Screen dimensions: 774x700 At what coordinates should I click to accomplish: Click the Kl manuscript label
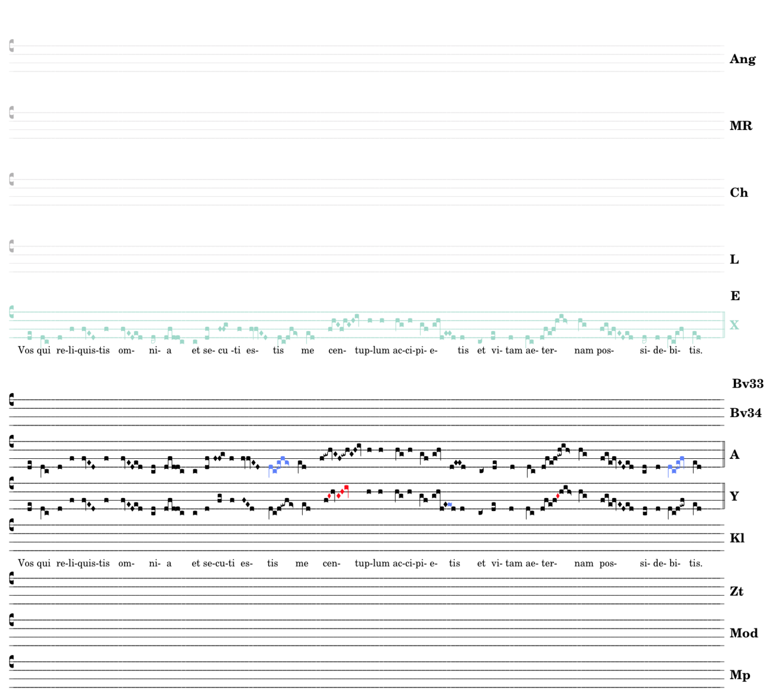pos(737,538)
